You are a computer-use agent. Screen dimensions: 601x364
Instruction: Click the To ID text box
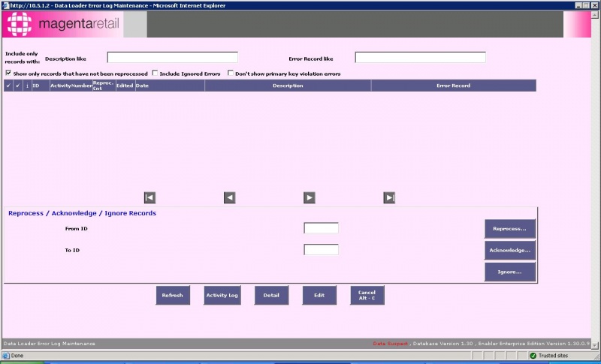(321, 250)
